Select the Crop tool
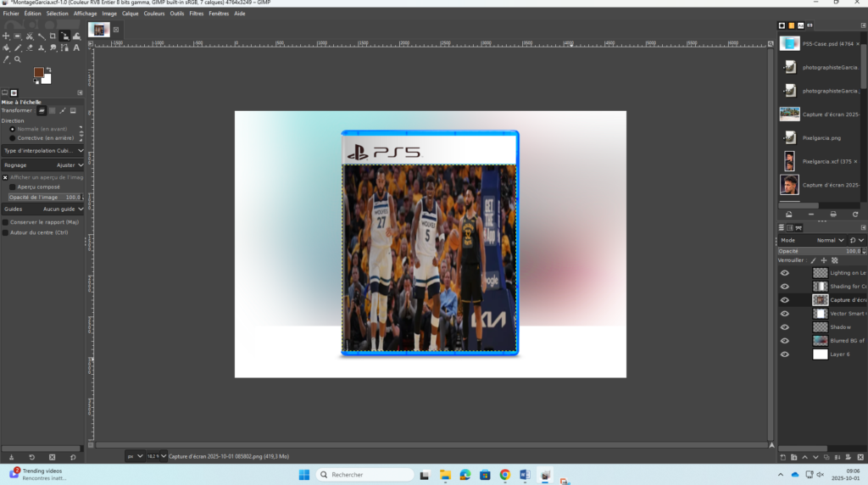This screenshot has width=868, height=485. (53, 36)
